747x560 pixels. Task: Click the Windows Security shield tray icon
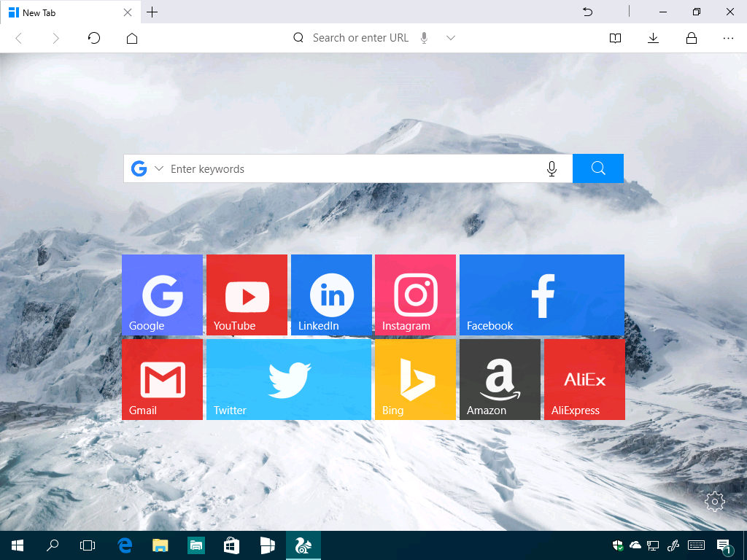coord(618,545)
